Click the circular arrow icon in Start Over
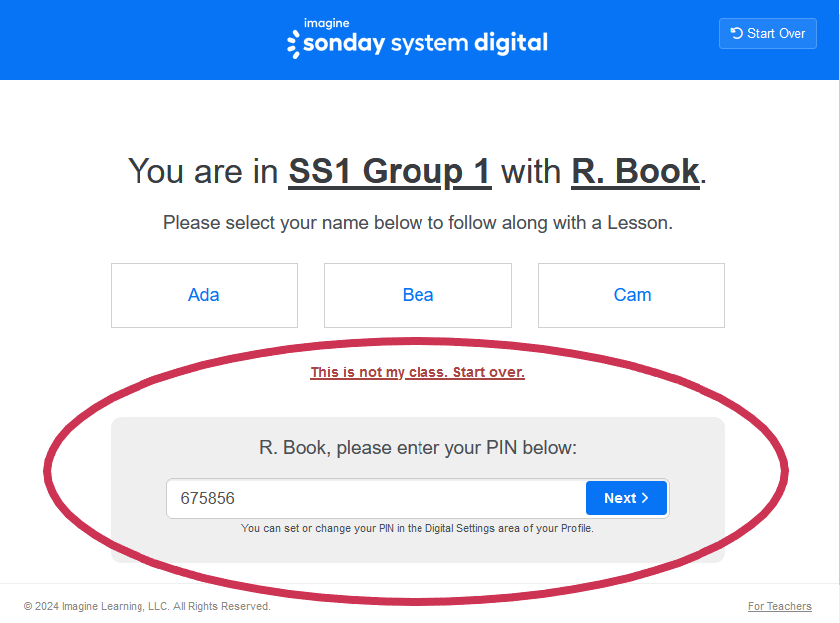Screen dimensions: 840x623 tap(737, 33)
